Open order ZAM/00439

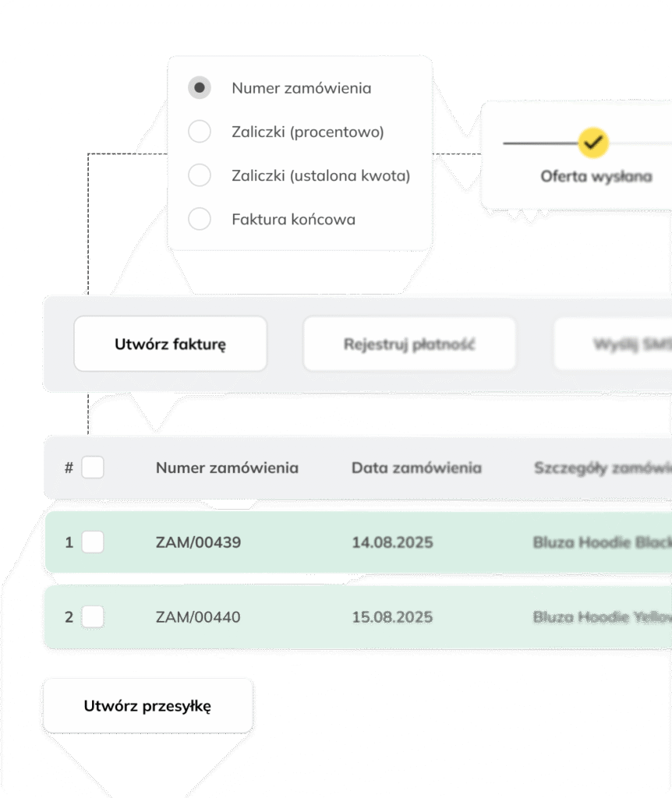click(x=199, y=542)
